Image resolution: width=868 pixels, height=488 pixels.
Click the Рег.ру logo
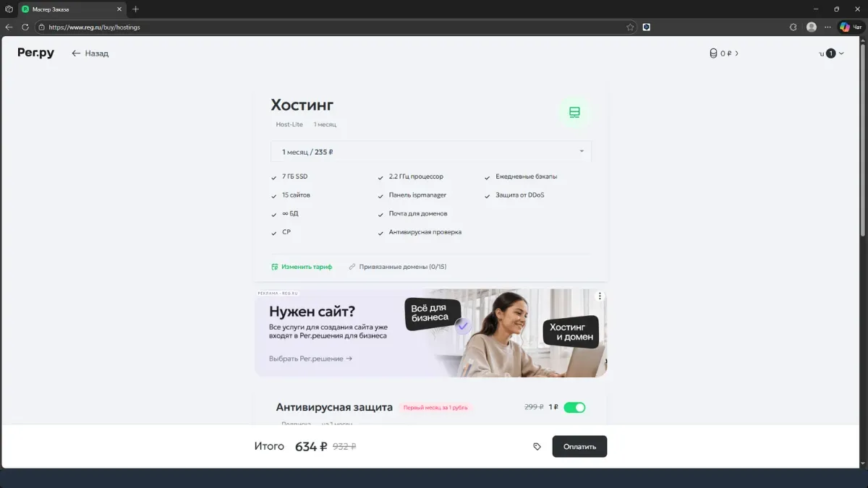(x=35, y=53)
